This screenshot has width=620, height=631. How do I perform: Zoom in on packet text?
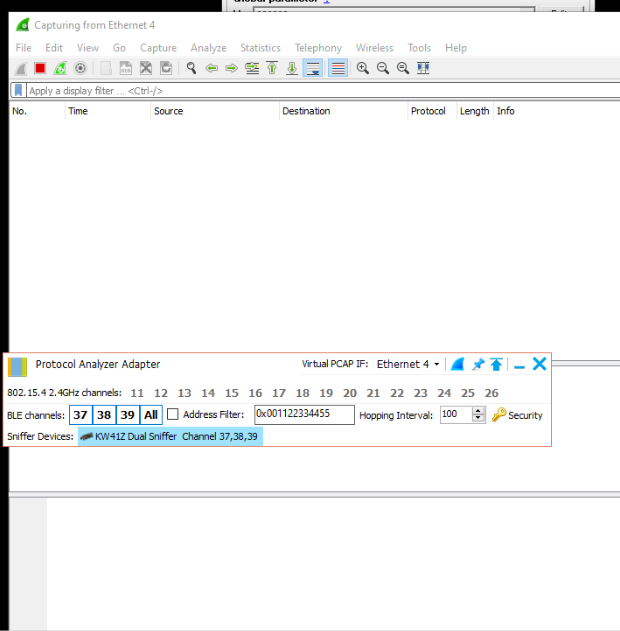click(x=363, y=68)
